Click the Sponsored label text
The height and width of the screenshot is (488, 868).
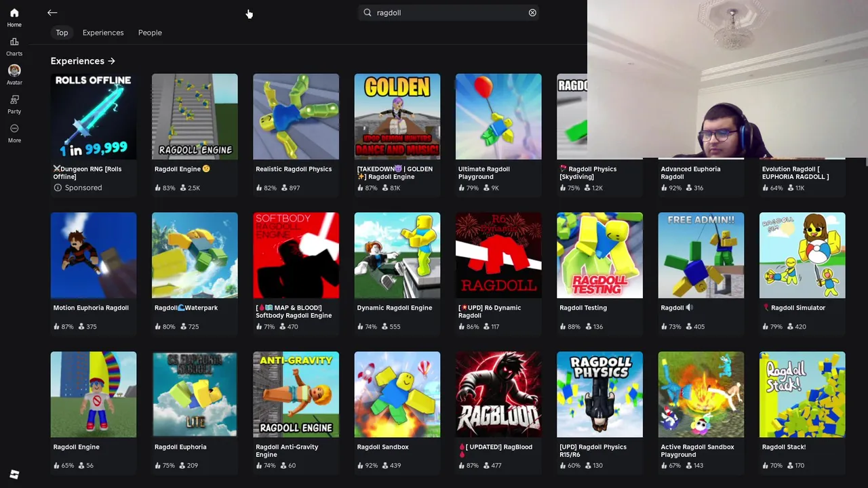click(83, 188)
